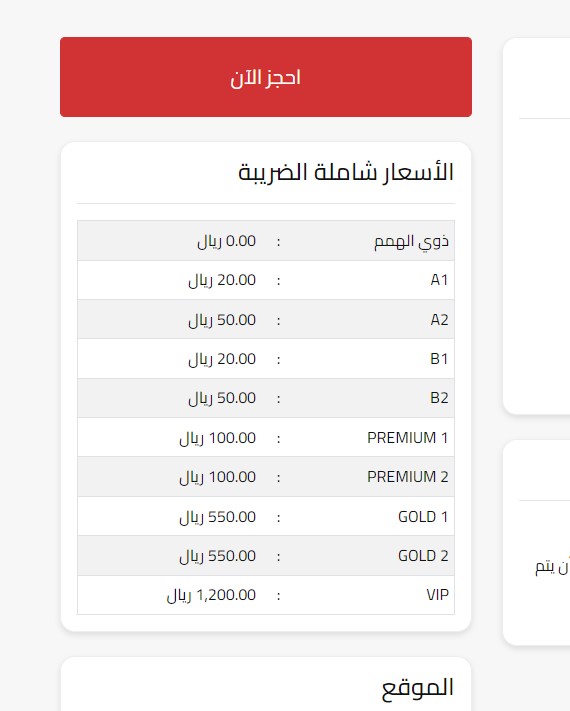Select the B2 ticket category row

(x=266, y=398)
